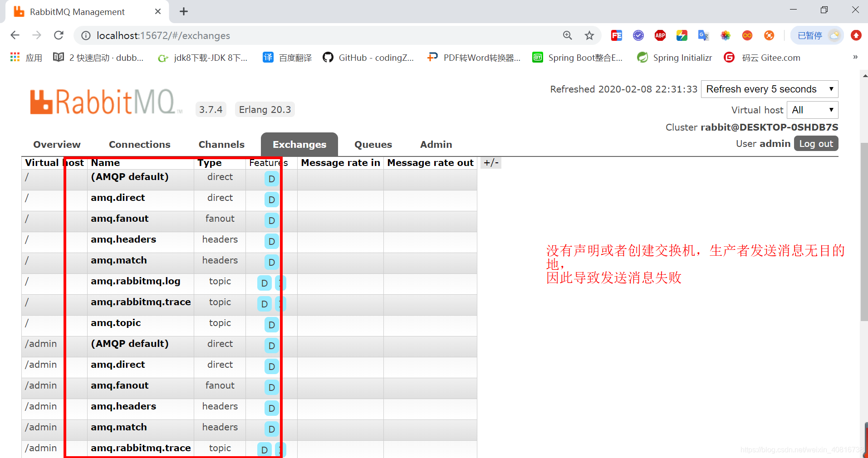The height and width of the screenshot is (458, 868).
Task: Sort by Message rate out column header
Action: tap(430, 163)
